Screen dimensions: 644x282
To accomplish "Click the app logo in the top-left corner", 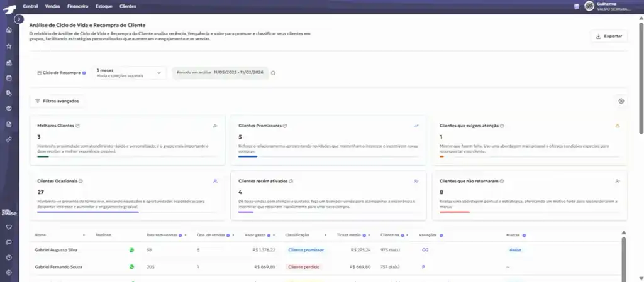I will point(9,9).
